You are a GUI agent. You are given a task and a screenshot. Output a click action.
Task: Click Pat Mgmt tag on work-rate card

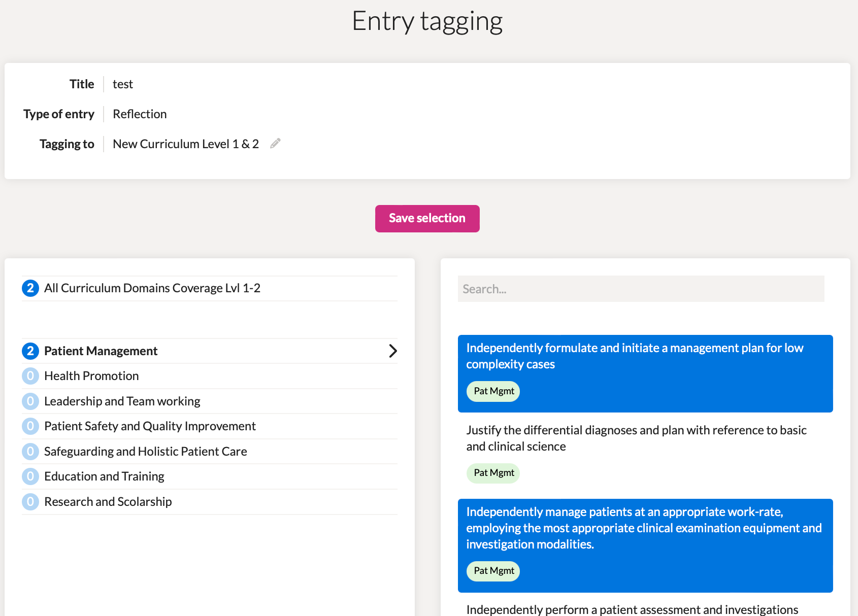coord(493,571)
